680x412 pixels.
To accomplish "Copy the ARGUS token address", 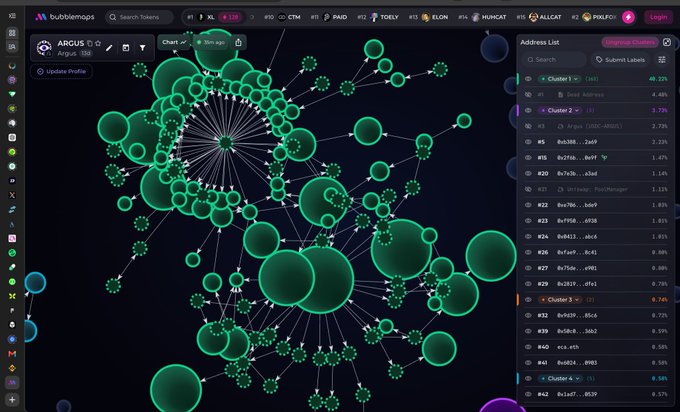I will (90, 43).
